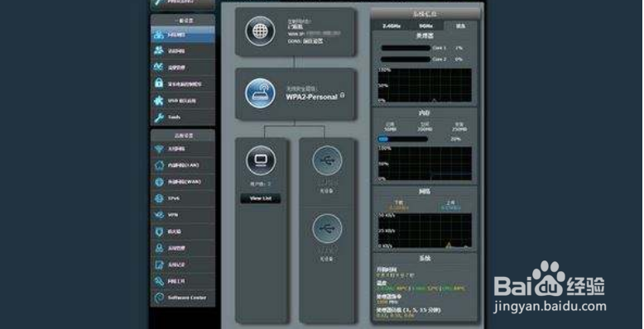This screenshot has width=644, height=329.
Task: Click the Core 1 usage bar
Action: (x=406, y=48)
